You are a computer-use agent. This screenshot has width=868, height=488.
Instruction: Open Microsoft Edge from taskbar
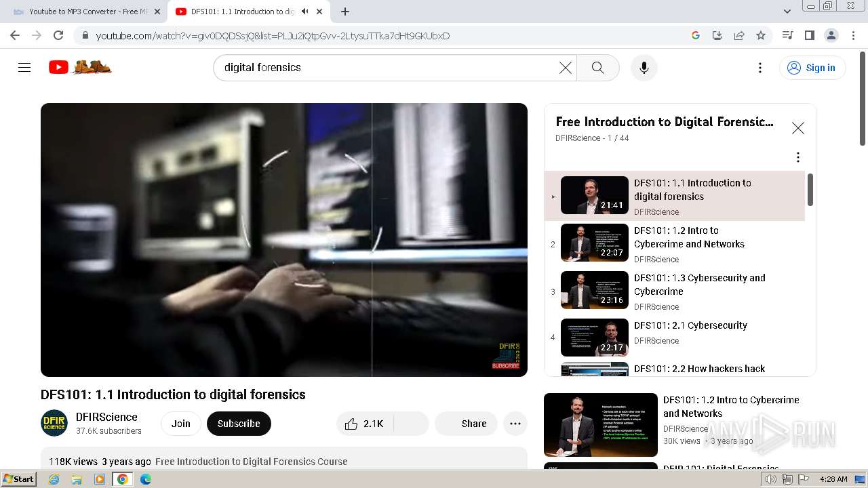tap(146, 479)
